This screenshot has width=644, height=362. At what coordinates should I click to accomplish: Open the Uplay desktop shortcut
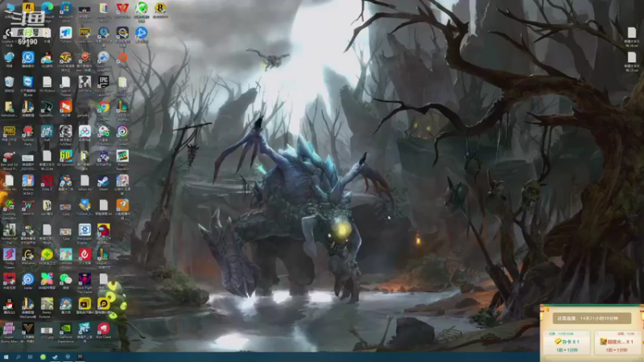point(28,279)
